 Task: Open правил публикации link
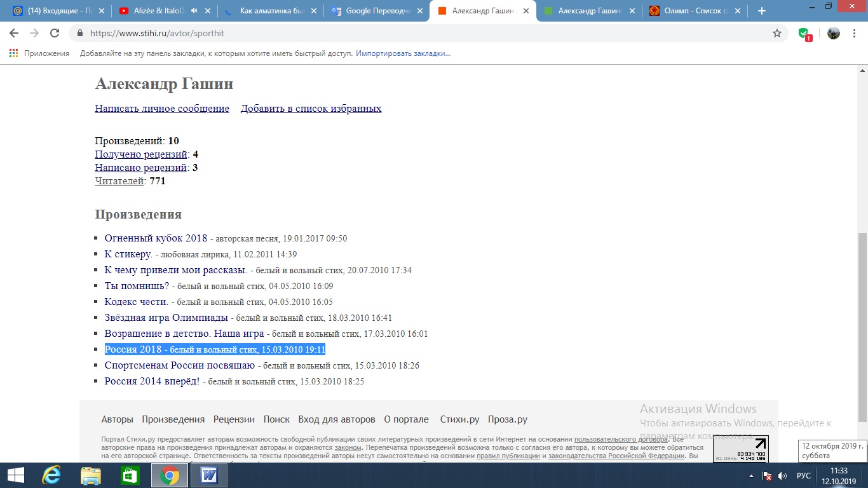[x=508, y=456]
